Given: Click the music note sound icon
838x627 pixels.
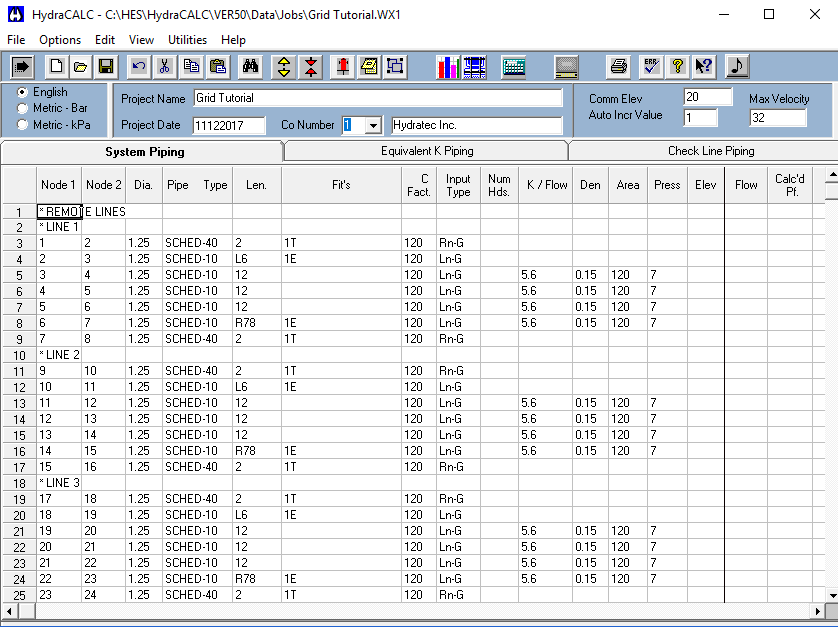Looking at the screenshot, I should (x=737, y=66).
